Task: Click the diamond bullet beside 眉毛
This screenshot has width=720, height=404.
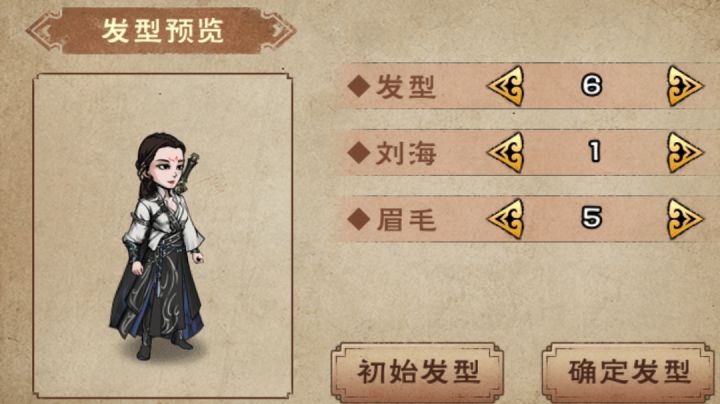Action: pyautogui.click(x=359, y=219)
